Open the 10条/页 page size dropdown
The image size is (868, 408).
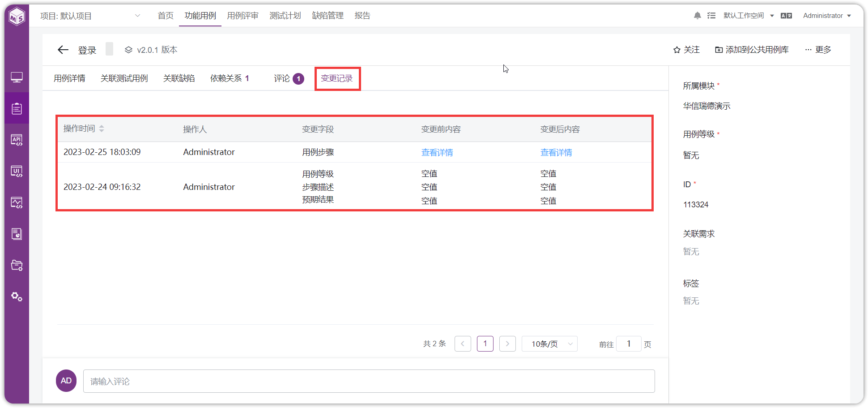pyautogui.click(x=549, y=344)
